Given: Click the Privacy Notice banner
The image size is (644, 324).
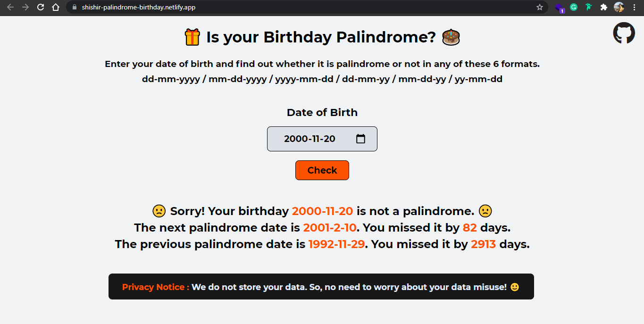Looking at the screenshot, I should click(321, 286).
